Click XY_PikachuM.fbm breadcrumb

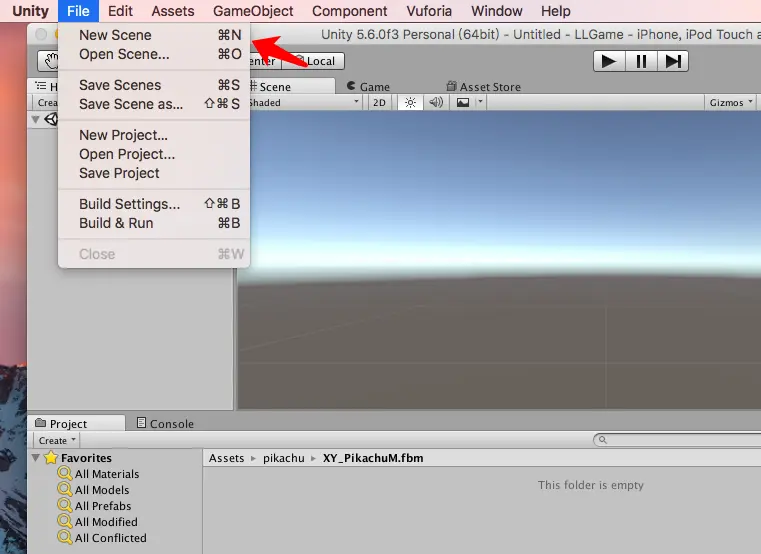(x=373, y=458)
